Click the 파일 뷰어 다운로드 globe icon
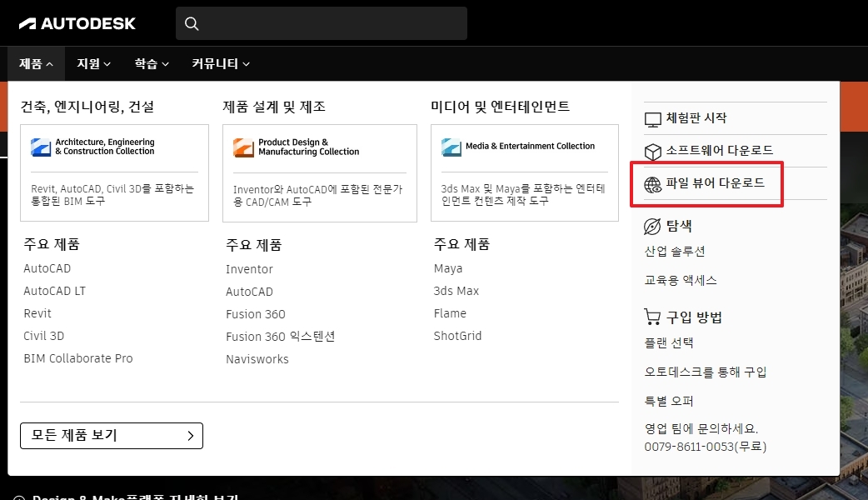This screenshot has width=868, height=500. click(x=652, y=184)
